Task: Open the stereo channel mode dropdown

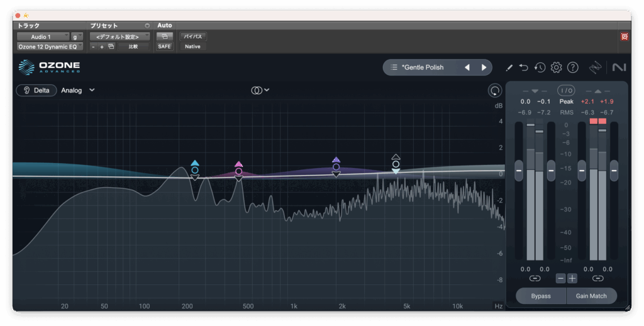Action: pos(260,90)
